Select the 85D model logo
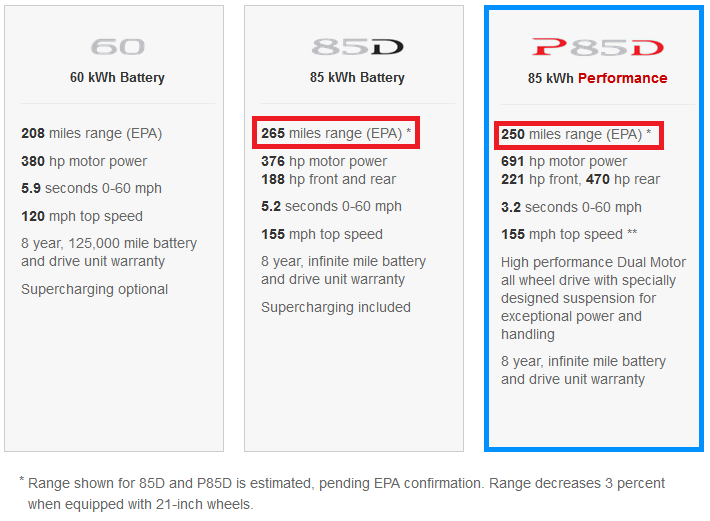 pos(357,47)
